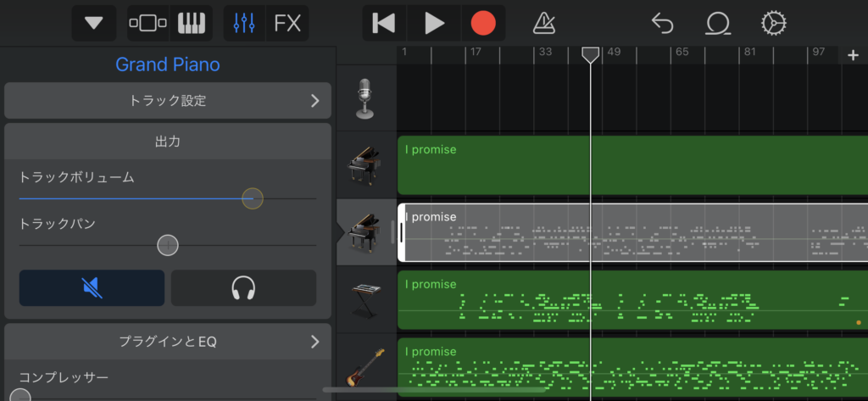Toggle the metronome icon
This screenshot has width=868, height=401.
tap(545, 23)
